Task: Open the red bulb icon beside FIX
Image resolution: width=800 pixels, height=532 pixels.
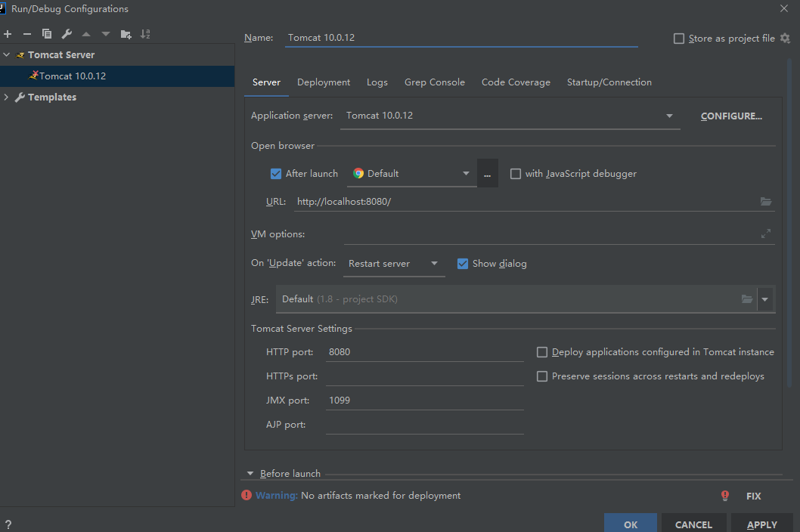Action: click(x=725, y=496)
